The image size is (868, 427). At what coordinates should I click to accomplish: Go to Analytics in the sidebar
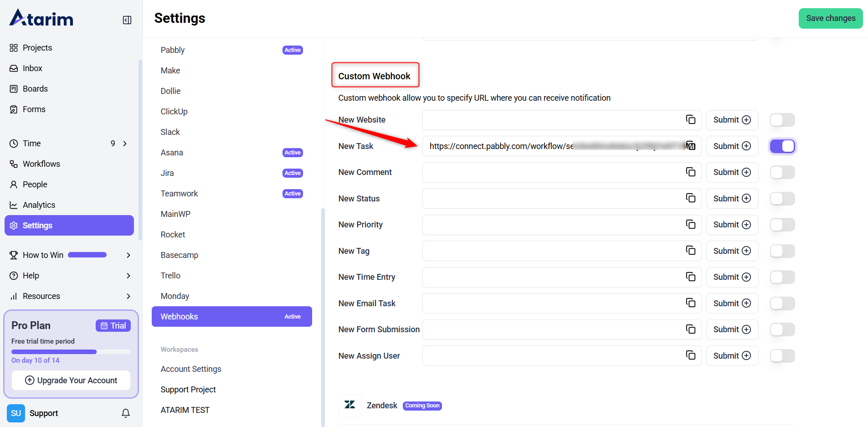pos(39,205)
